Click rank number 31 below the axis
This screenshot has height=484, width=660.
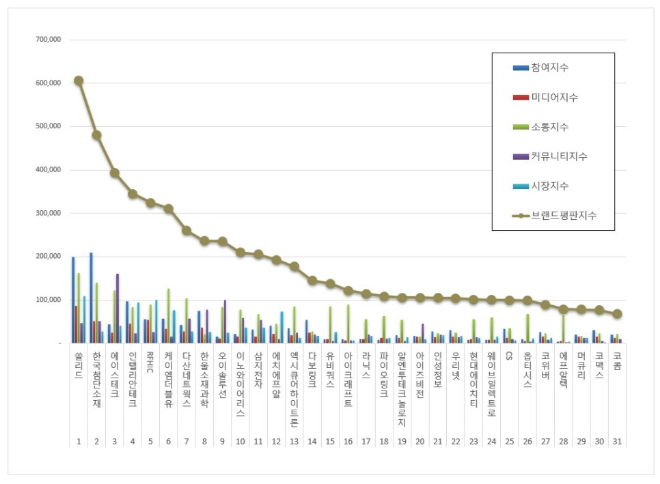[617, 413]
